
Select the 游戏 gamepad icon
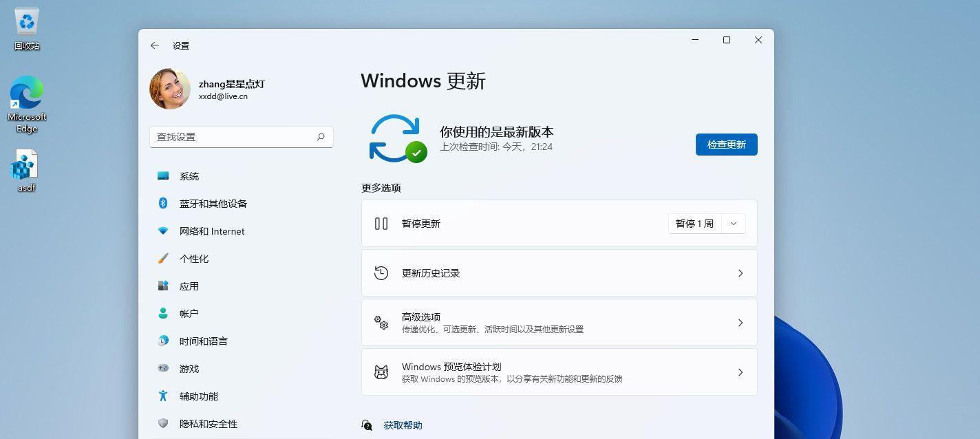pyautogui.click(x=163, y=368)
